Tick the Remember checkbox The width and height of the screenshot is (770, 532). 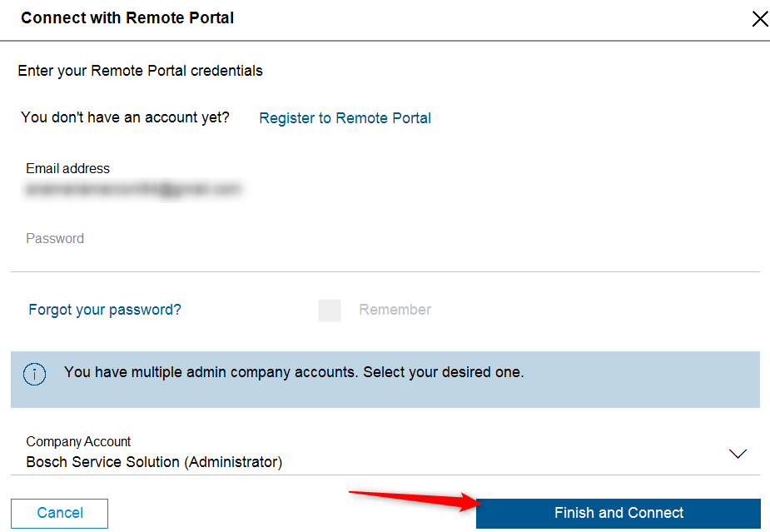(x=330, y=310)
